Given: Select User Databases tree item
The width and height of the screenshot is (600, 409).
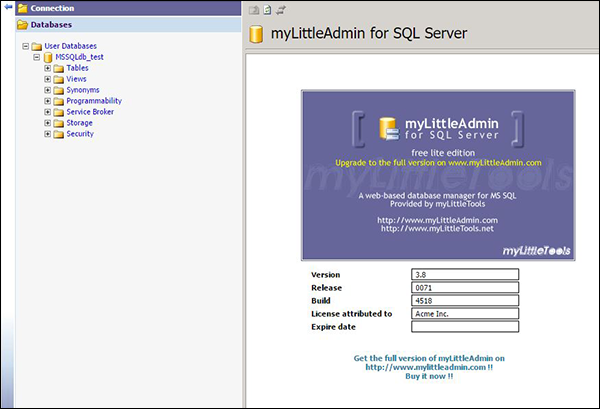Looking at the screenshot, I should coord(70,46).
